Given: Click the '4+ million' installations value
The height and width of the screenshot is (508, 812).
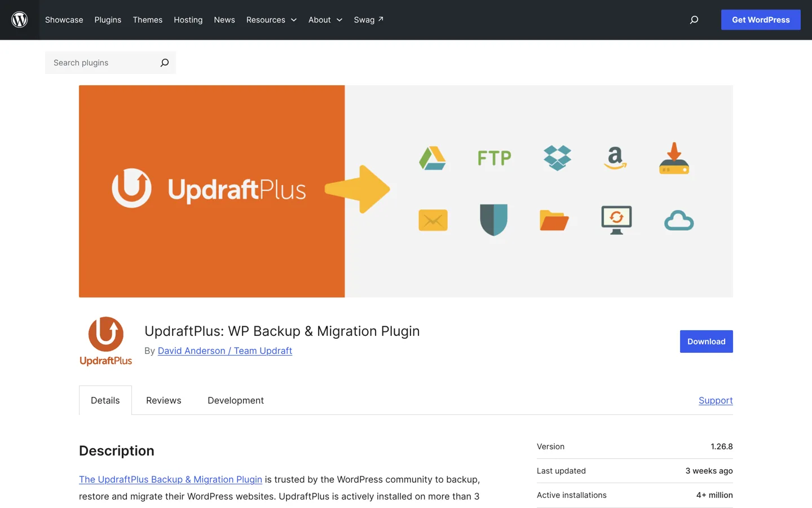Looking at the screenshot, I should pos(714,495).
